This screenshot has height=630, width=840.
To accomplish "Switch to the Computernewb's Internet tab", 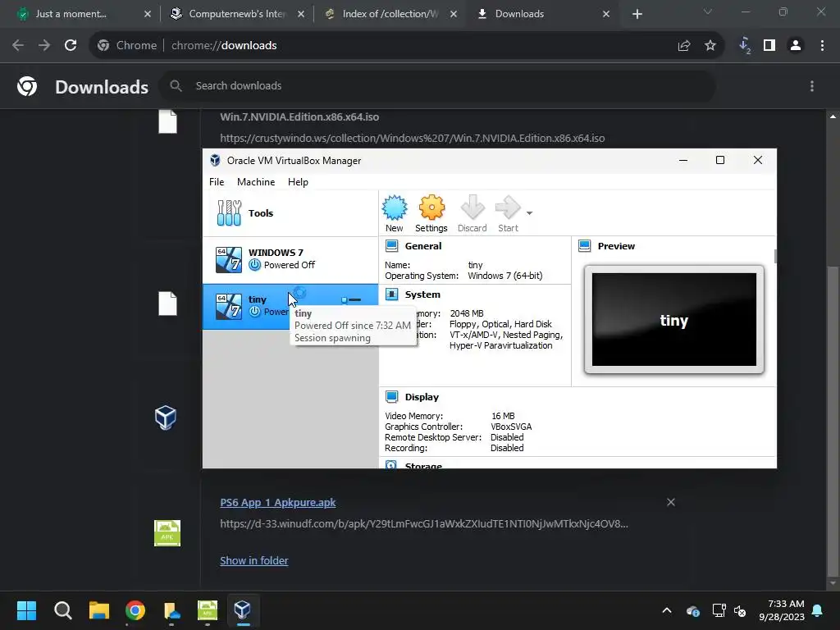I will click(237, 14).
